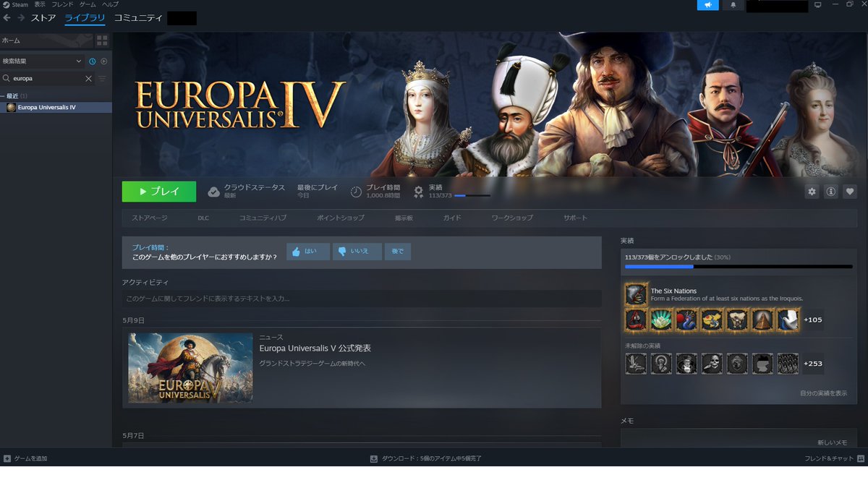Open the 掲示板 link
The height and width of the screenshot is (488, 868).
coord(404,218)
